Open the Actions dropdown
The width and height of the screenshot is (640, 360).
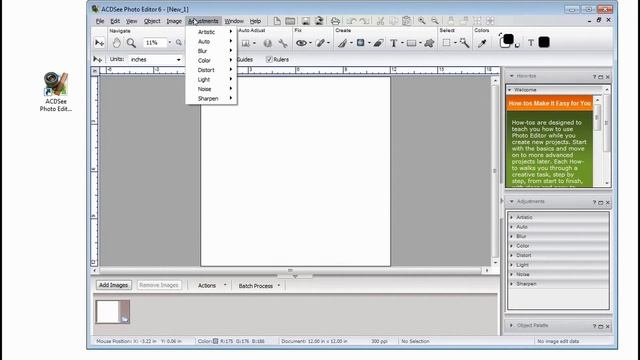point(212,285)
